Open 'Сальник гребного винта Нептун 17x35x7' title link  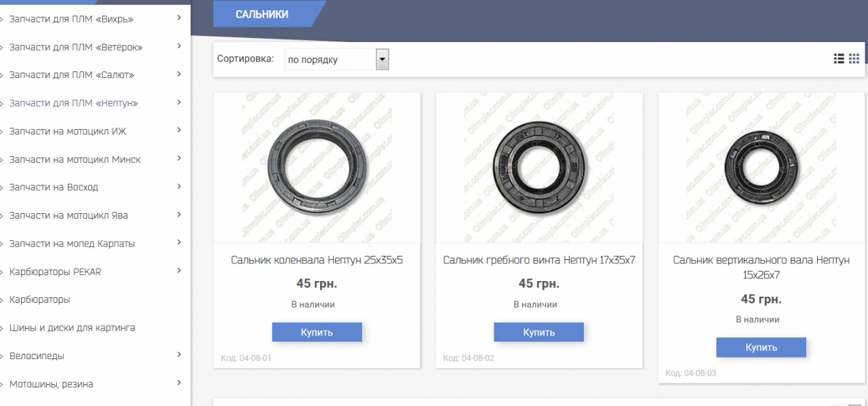(x=539, y=260)
